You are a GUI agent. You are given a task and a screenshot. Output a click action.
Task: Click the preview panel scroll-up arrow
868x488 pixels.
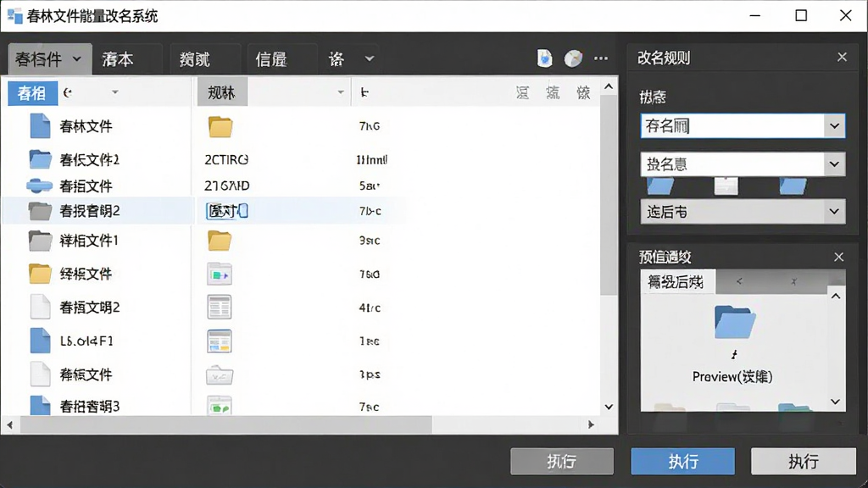[x=836, y=296]
